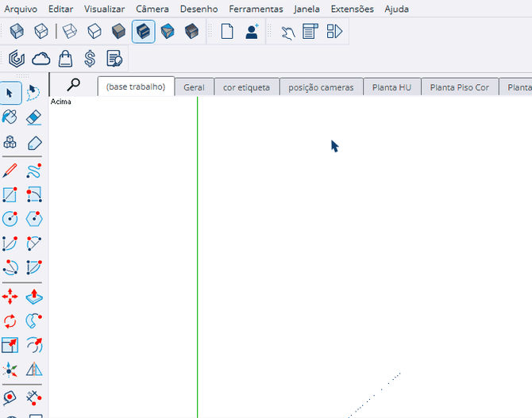Click the dollar sign icon

click(90, 59)
